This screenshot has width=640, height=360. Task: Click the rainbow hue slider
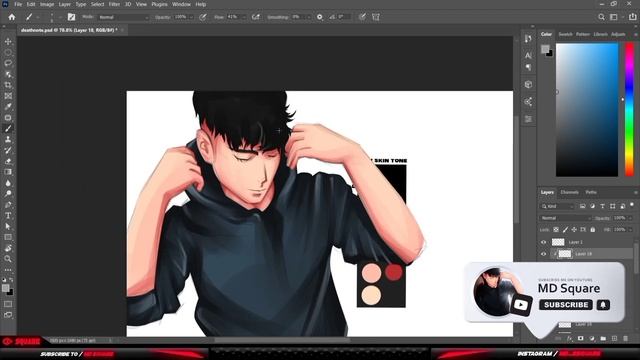[x=629, y=110]
